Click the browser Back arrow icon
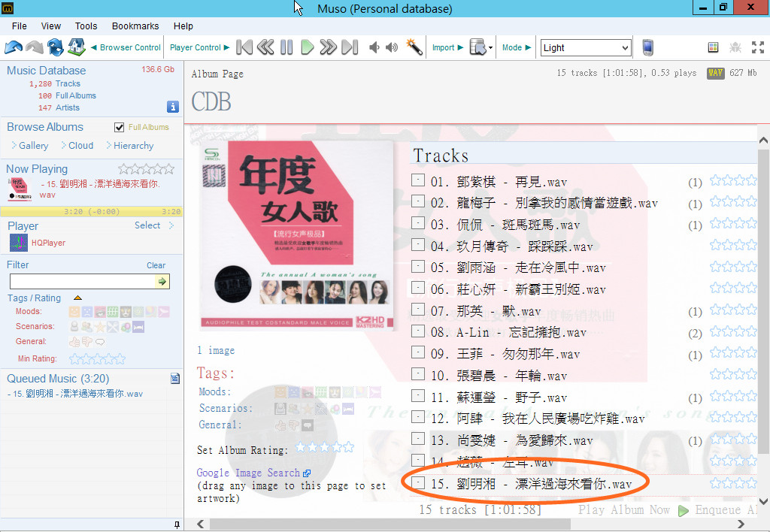Viewport: 770px width, 532px height. 14,47
